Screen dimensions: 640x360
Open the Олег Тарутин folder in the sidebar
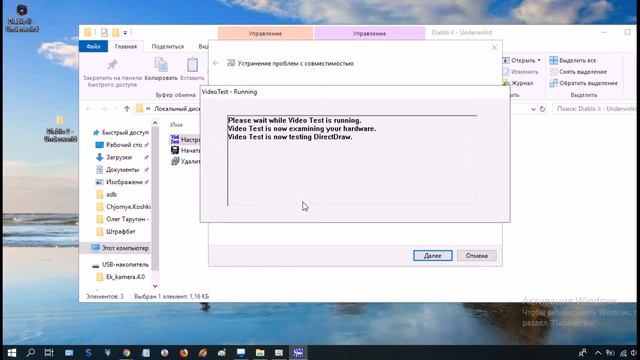coord(123,219)
